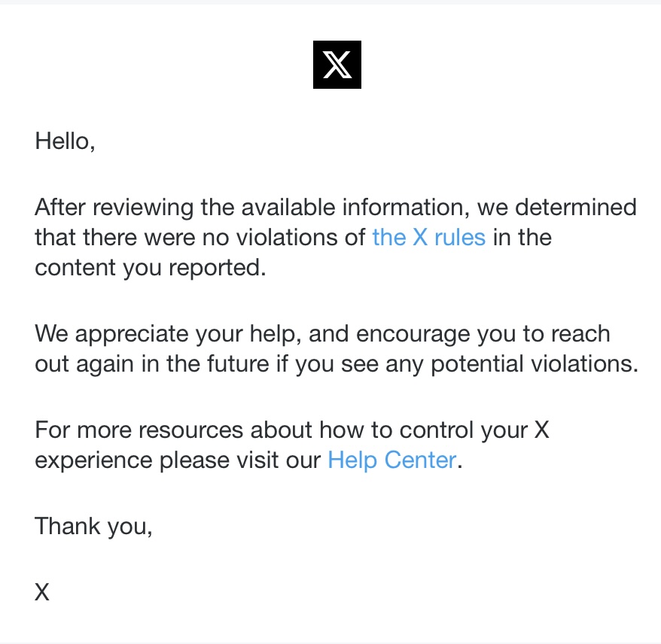
Task: Click the "content you reported." line
Action: pyautogui.click(x=151, y=268)
